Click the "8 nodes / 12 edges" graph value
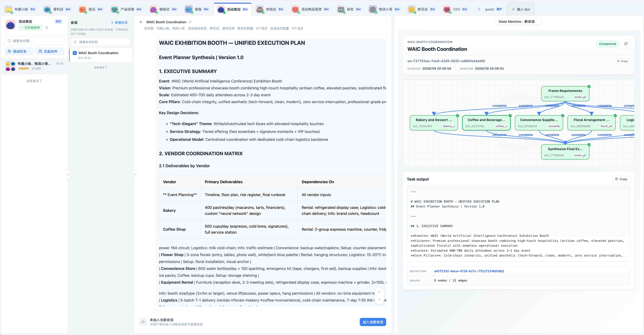 tap(450, 280)
